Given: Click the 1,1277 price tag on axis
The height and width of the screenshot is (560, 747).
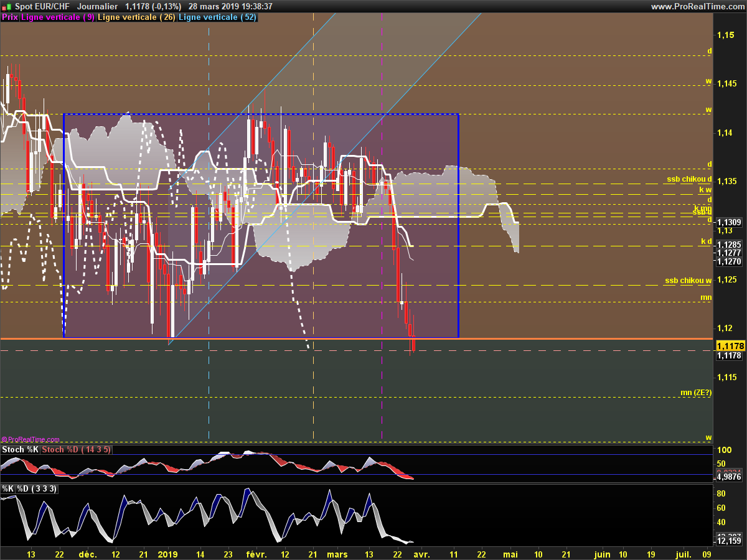Looking at the screenshot, I should coord(729,253).
